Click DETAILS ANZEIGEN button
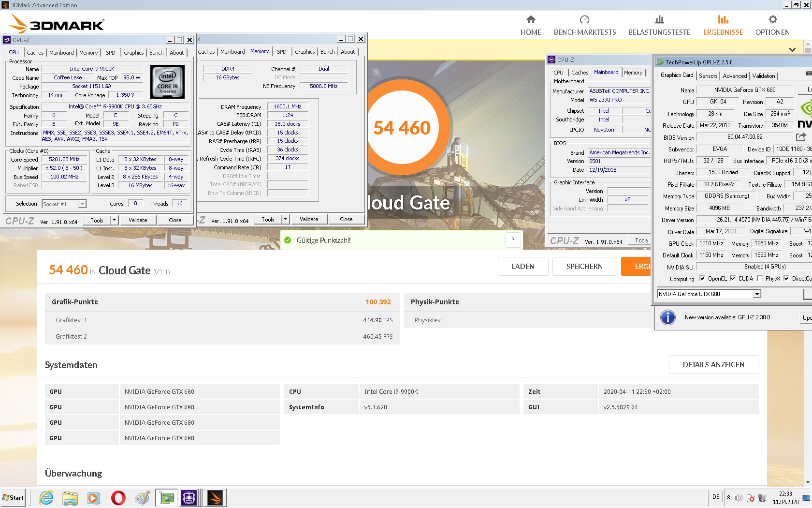Image resolution: width=812 pixels, height=508 pixels. (x=713, y=365)
